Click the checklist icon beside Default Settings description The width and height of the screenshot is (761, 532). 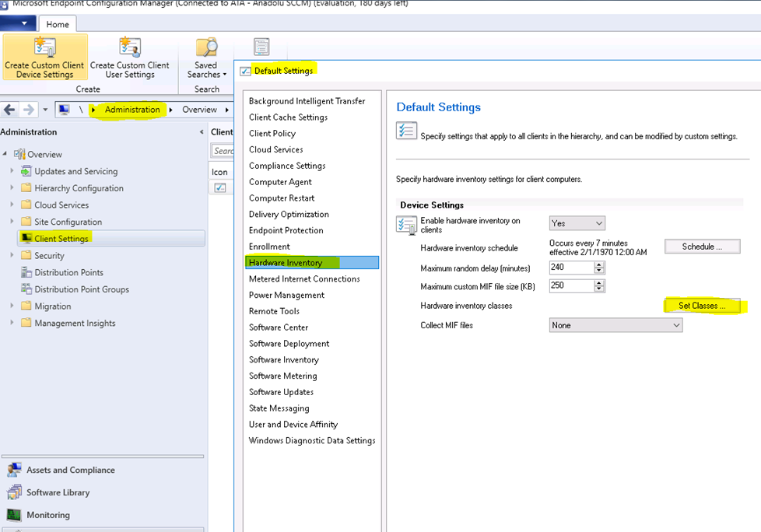point(407,131)
